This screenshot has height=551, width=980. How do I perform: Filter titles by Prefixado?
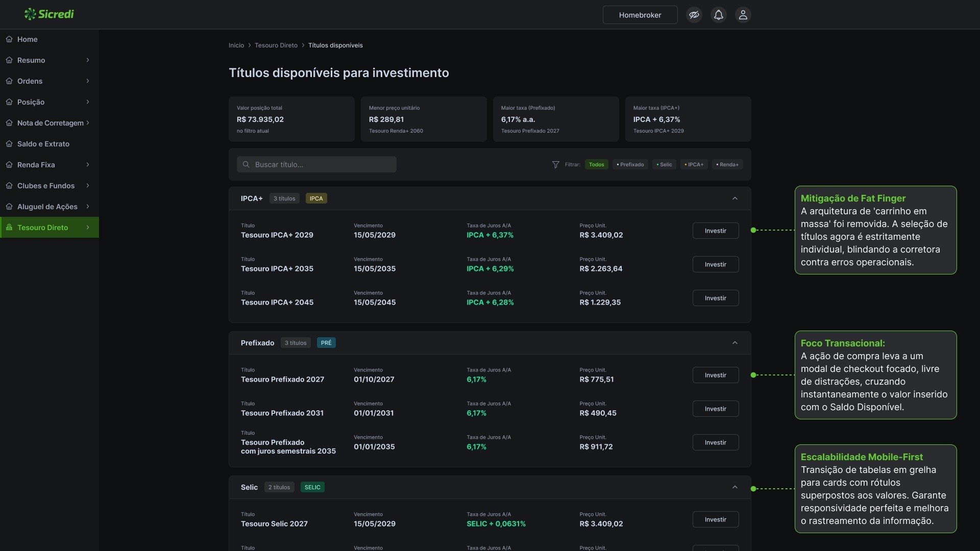[630, 165]
